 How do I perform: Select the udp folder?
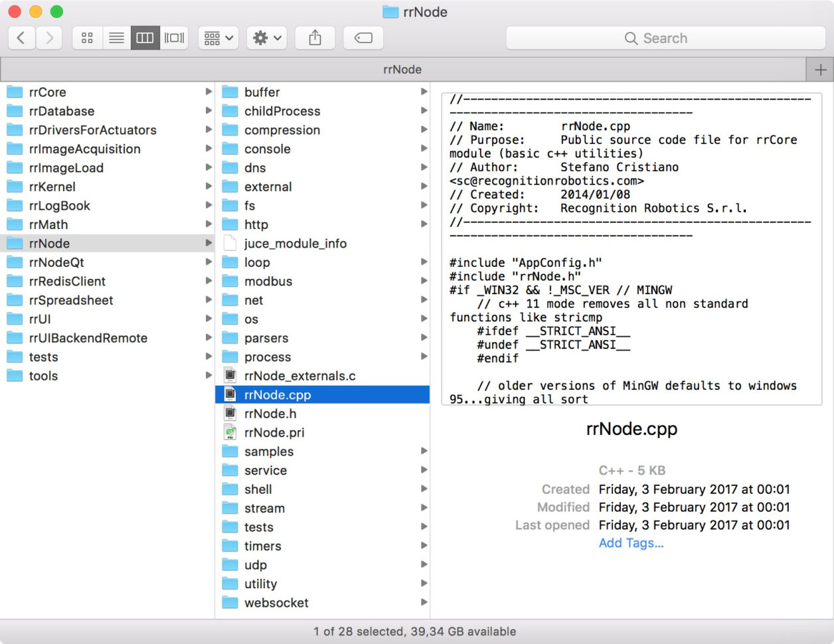click(x=323, y=565)
